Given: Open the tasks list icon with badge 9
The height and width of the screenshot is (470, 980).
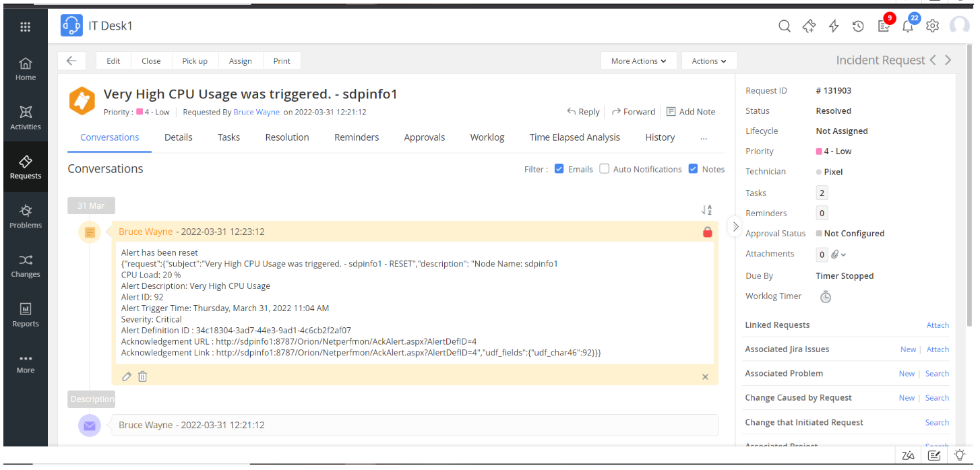Looking at the screenshot, I should click(x=884, y=26).
